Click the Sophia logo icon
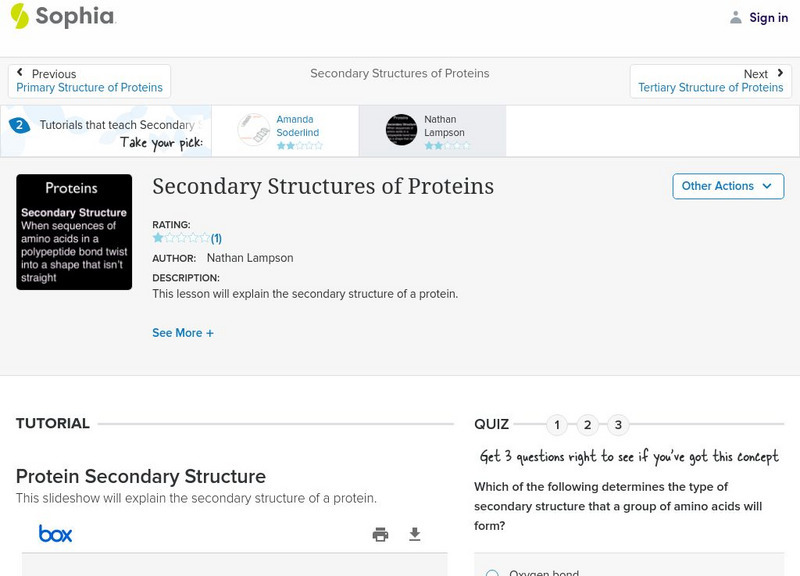The image size is (800, 576). click(20, 16)
